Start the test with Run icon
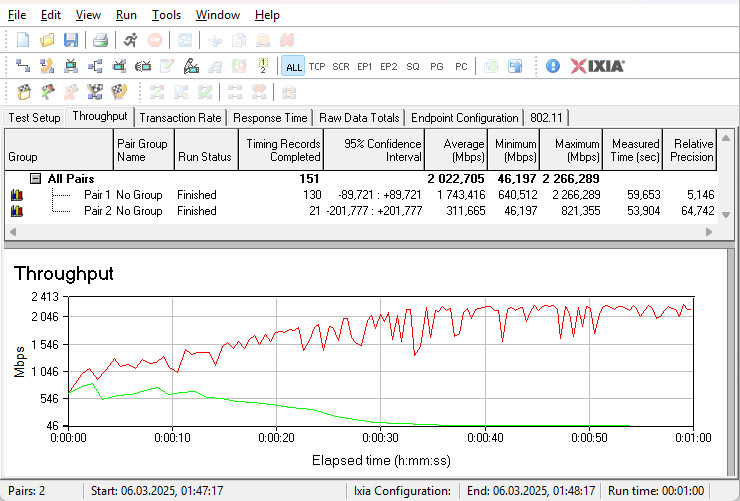The height and width of the screenshot is (501, 740). click(131, 40)
